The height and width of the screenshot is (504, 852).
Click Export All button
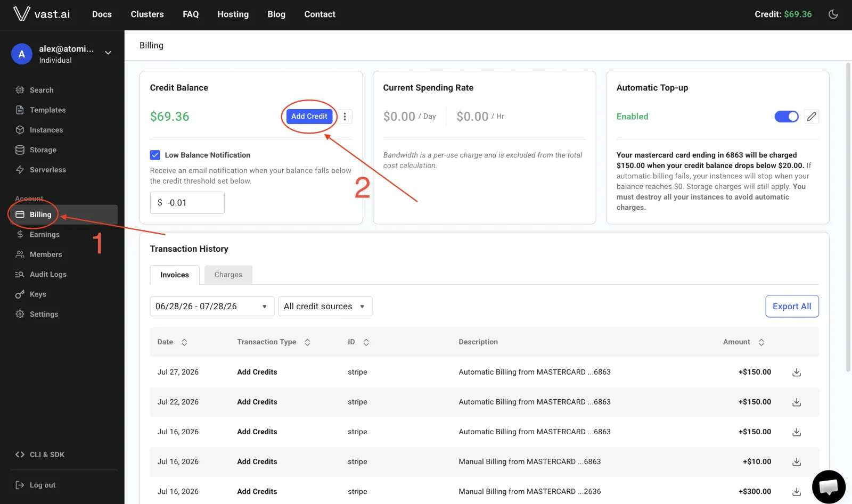click(x=792, y=306)
